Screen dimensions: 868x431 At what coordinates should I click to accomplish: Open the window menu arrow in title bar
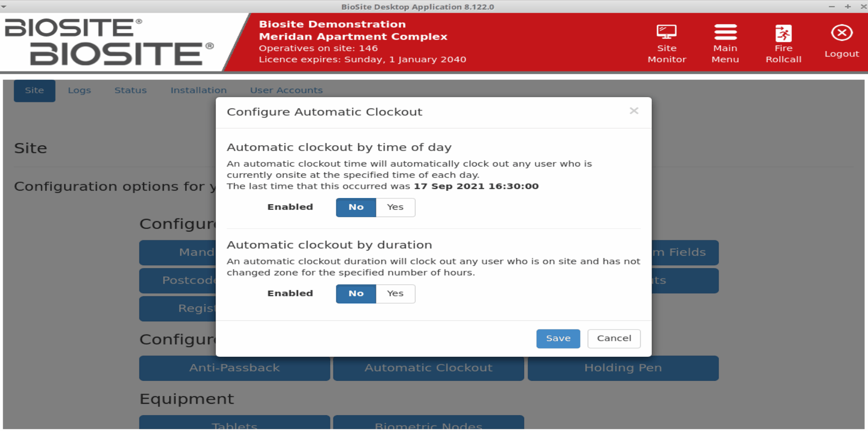pyautogui.click(x=4, y=7)
